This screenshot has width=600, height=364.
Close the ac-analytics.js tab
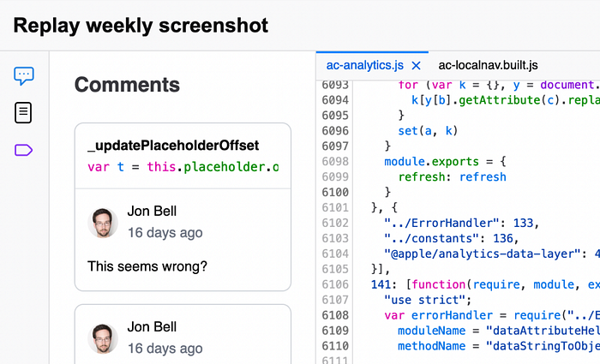417,65
